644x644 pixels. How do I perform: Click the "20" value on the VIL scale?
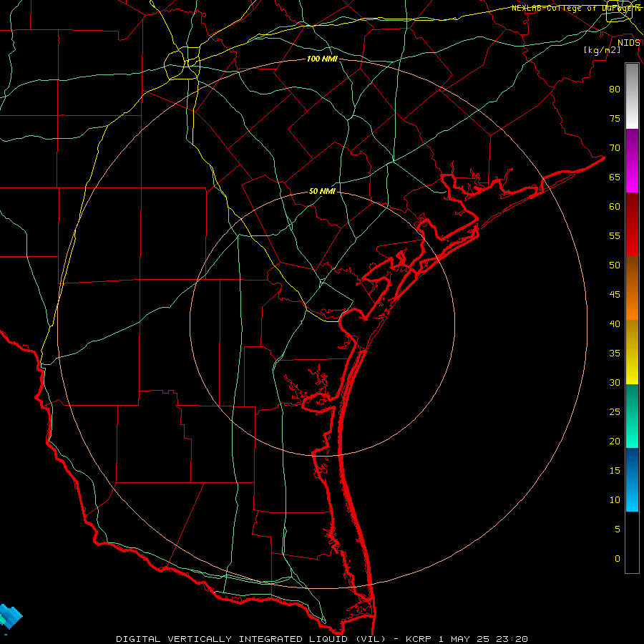615,441
